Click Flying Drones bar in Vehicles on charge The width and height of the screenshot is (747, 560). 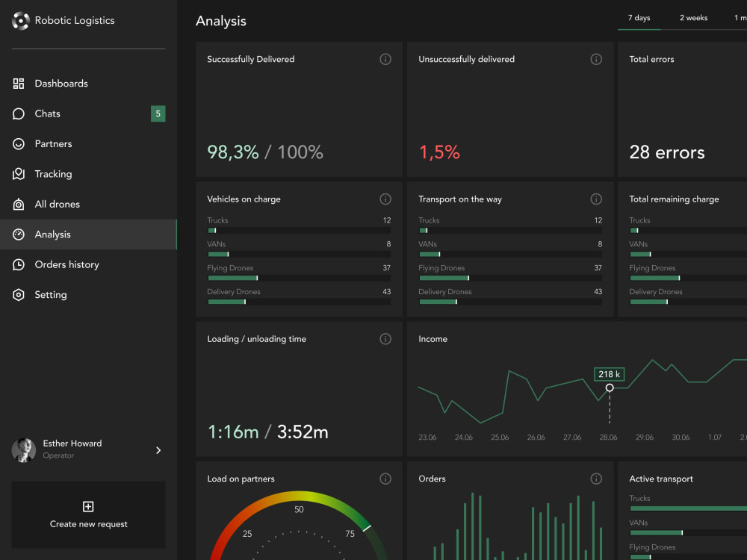(x=300, y=278)
